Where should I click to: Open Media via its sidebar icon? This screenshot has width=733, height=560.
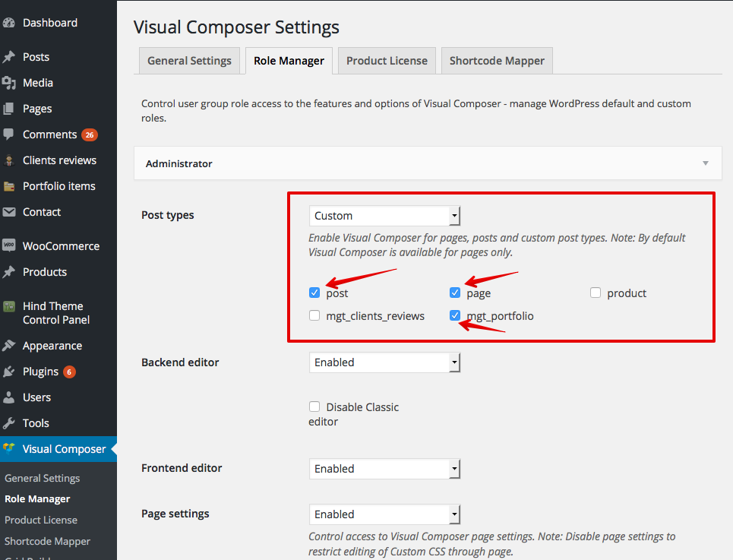pos(9,83)
